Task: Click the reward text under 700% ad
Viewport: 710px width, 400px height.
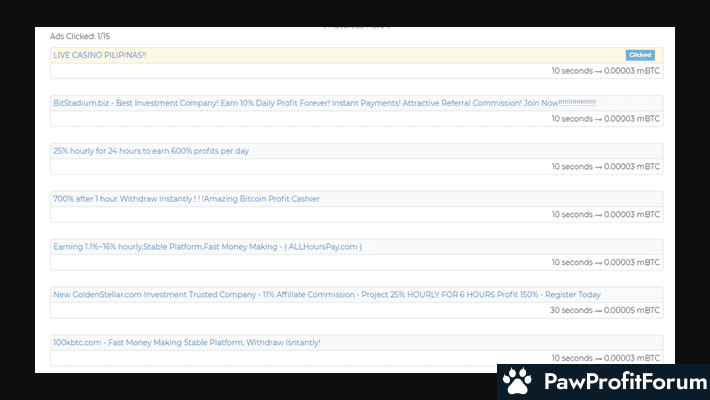Action: click(x=606, y=215)
